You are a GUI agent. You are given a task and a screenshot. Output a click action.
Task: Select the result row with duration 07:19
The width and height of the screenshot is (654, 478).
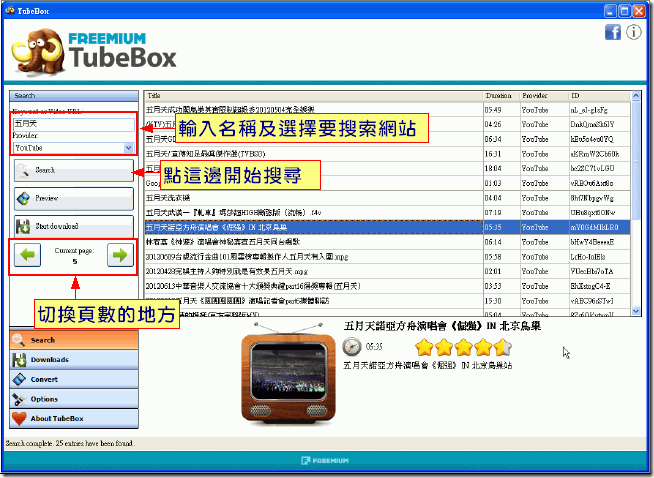388,213
